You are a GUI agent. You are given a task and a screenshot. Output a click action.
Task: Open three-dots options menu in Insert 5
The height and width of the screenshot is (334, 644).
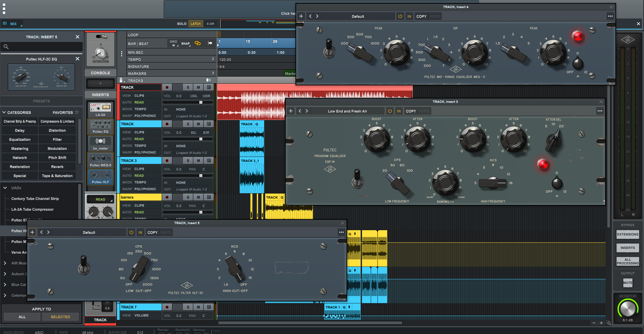click(341, 232)
